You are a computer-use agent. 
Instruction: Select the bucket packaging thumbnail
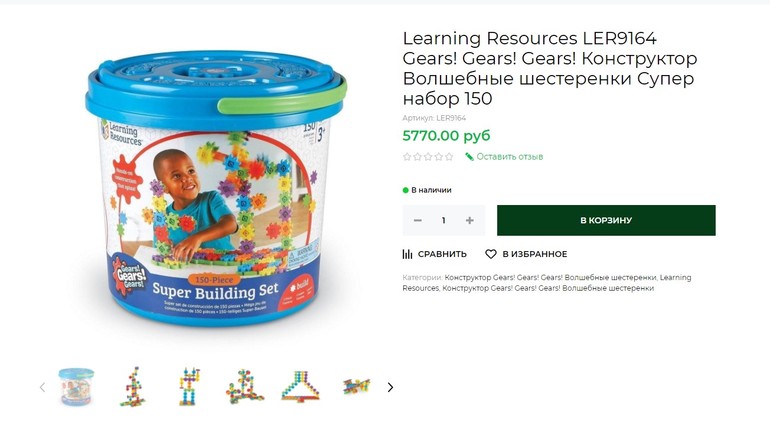coord(76,387)
